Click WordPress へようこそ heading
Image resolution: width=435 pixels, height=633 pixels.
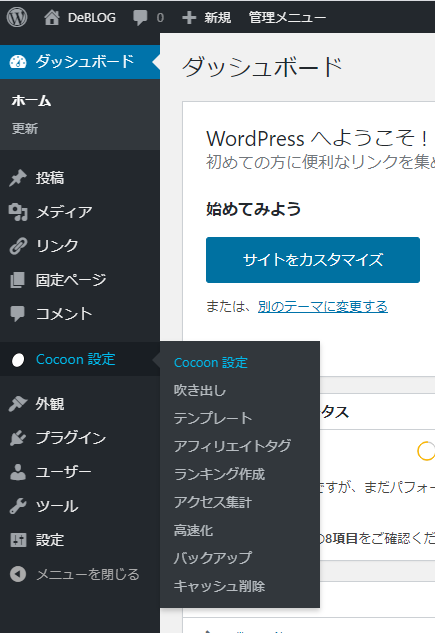pyautogui.click(x=318, y=138)
